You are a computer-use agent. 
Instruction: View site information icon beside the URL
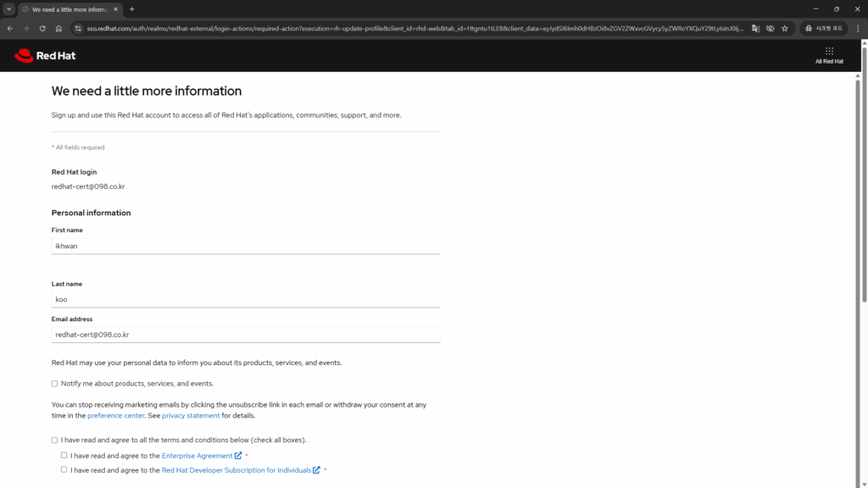78,28
